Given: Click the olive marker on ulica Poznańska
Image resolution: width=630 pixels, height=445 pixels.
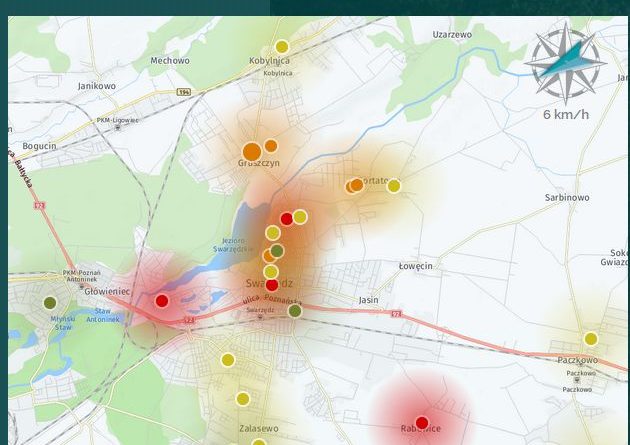Looking at the screenshot, I should click(295, 311).
